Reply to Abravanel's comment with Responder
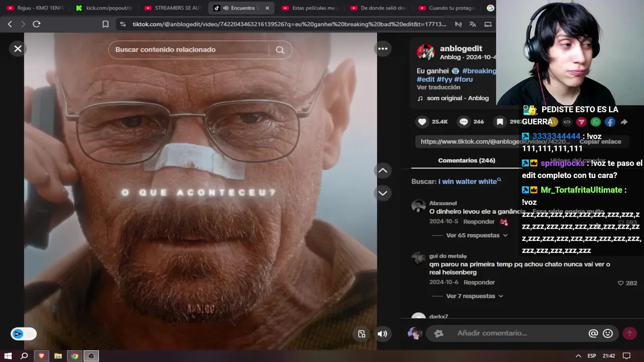This screenshot has height=362, width=644. click(x=479, y=222)
